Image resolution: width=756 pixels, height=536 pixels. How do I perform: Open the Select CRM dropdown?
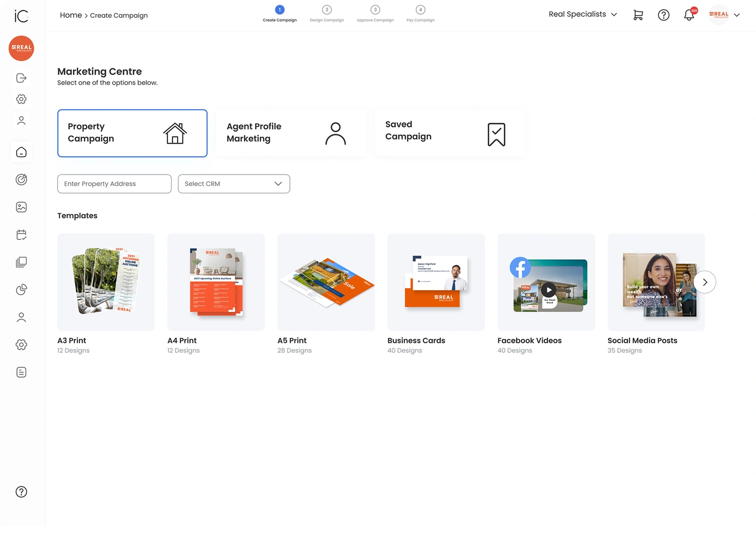[x=234, y=184]
